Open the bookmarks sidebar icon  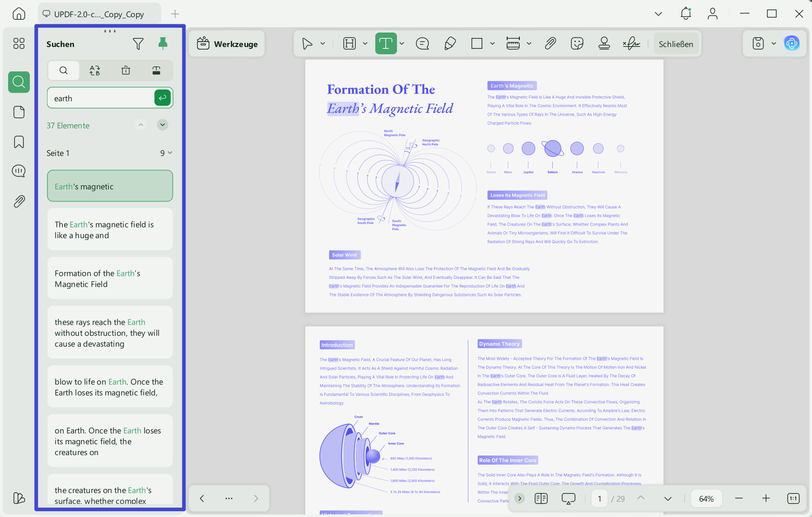19,142
